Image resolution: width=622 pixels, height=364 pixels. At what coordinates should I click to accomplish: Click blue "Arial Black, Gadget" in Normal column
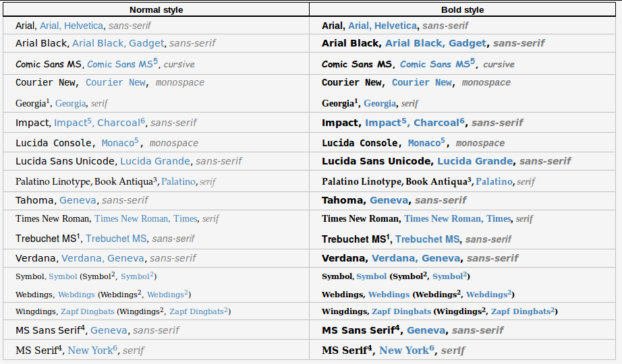pyautogui.click(x=118, y=43)
